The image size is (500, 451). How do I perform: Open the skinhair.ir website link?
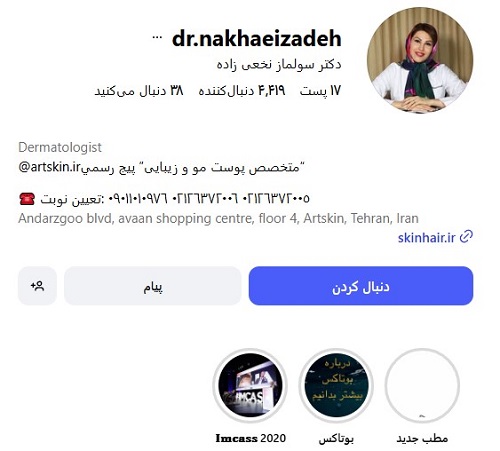pos(426,237)
